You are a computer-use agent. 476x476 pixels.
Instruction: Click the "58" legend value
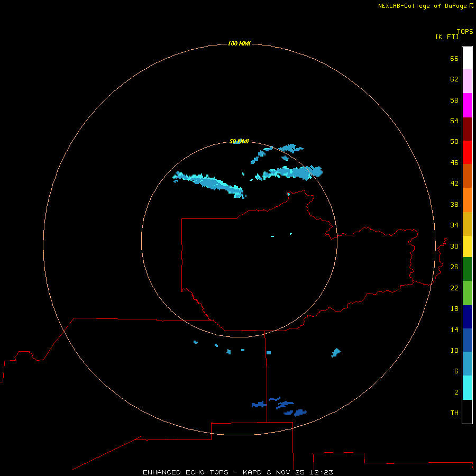point(454,100)
